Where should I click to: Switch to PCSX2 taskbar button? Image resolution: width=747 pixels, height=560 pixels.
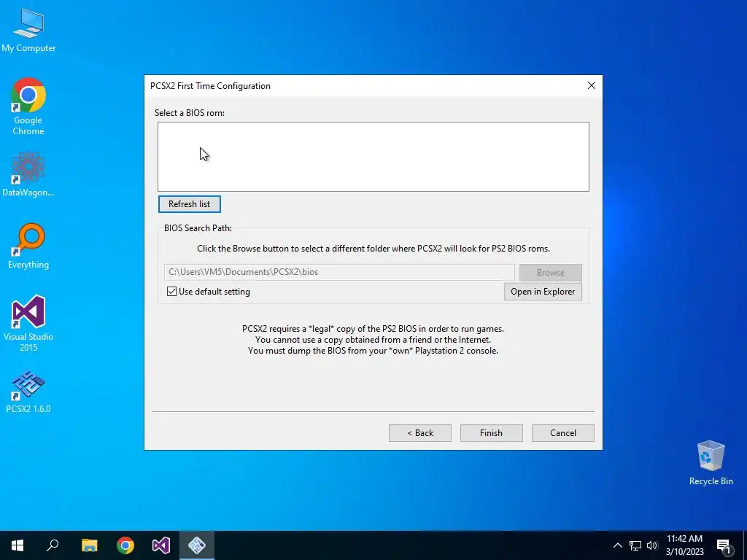[197, 545]
